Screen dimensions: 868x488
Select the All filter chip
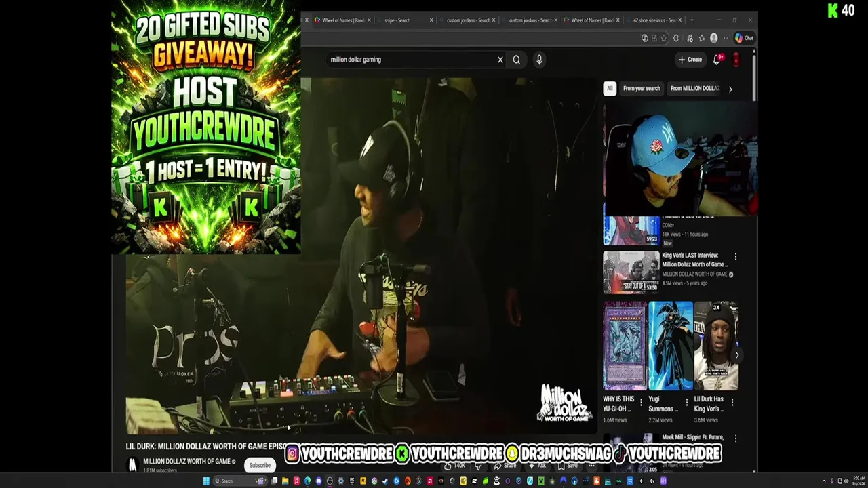click(610, 88)
